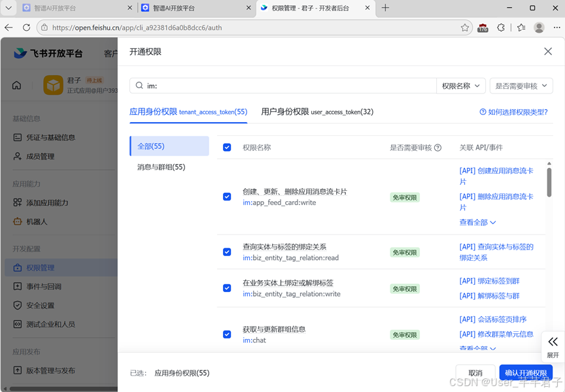Image resolution: width=565 pixels, height=392 pixels.
Task: Click the home icon in the sidebar
Action: pyautogui.click(x=16, y=85)
